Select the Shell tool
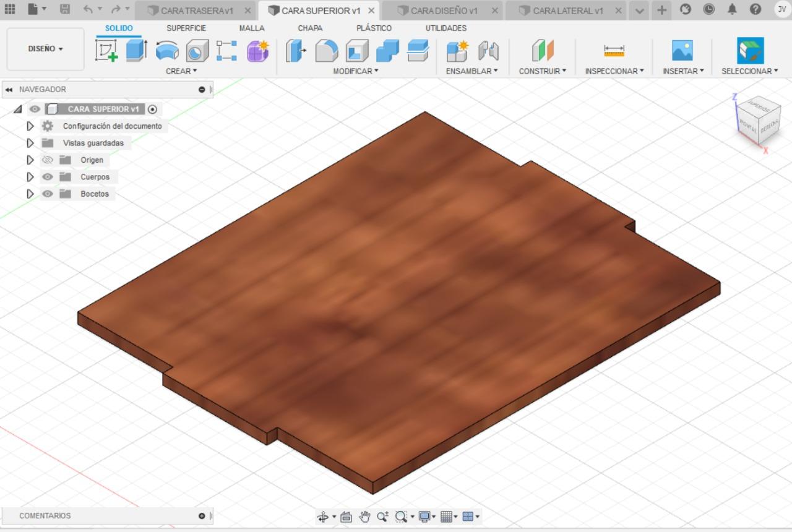This screenshot has width=792, height=532. tap(356, 51)
